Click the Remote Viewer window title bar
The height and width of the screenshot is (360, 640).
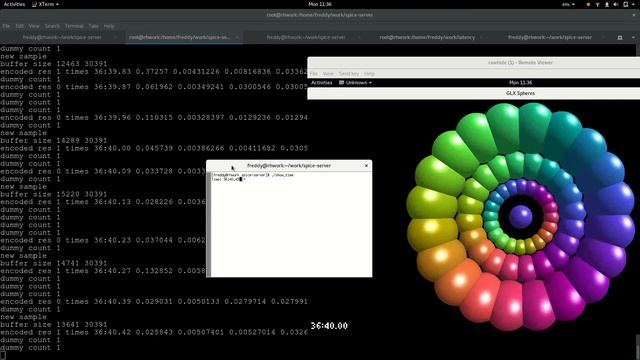click(473, 63)
